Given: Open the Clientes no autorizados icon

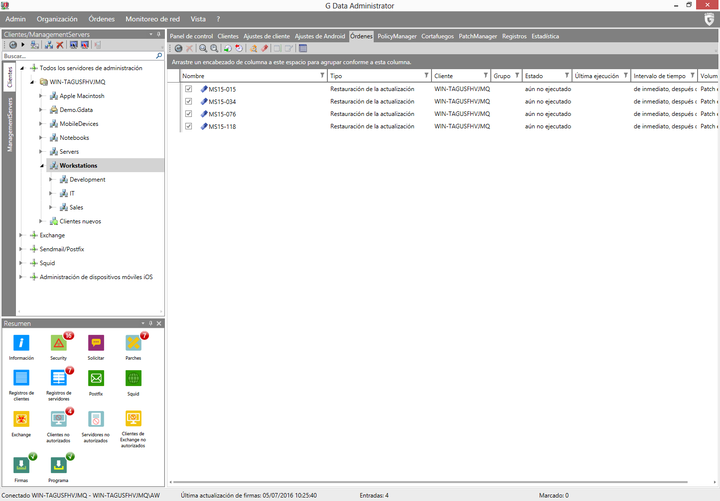Looking at the screenshot, I should tap(59, 419).
